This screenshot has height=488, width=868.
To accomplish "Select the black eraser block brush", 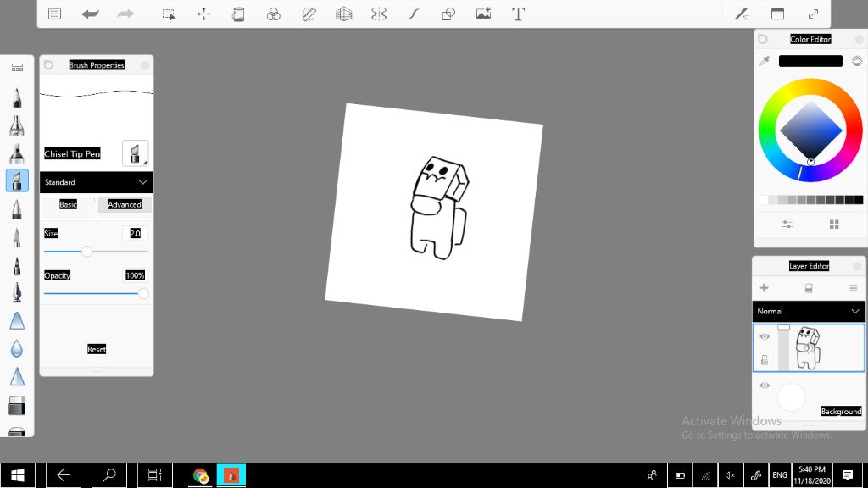I will click(x=17, y=406).
